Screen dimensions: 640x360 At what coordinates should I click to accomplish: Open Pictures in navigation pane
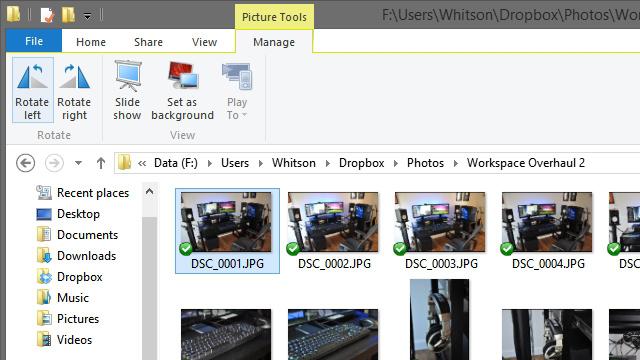[68, 319]
